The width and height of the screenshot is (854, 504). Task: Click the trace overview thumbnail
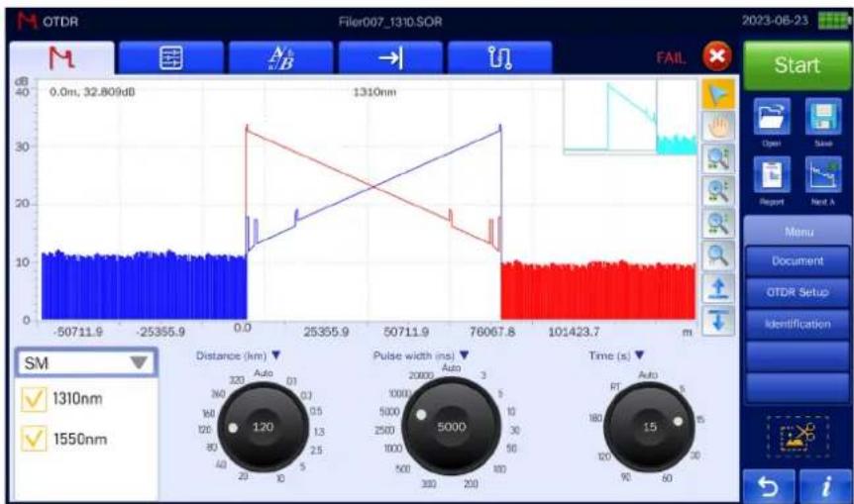(630, 117)
